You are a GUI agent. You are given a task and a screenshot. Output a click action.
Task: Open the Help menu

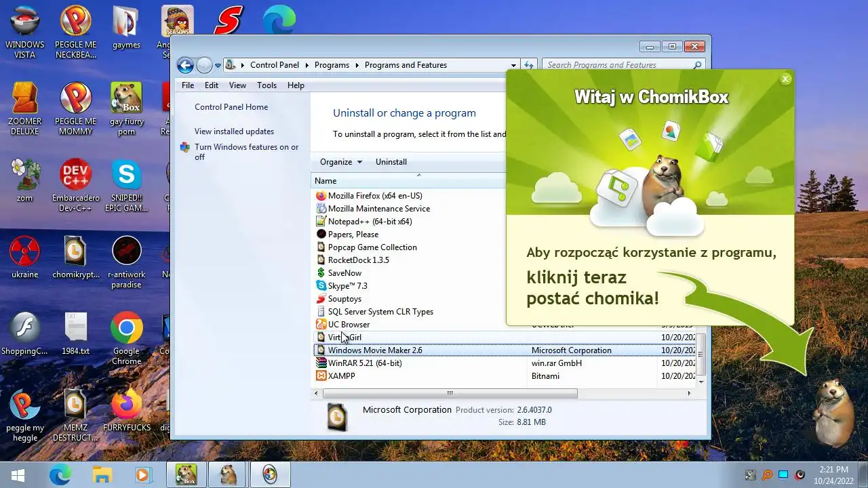(296, 85)
